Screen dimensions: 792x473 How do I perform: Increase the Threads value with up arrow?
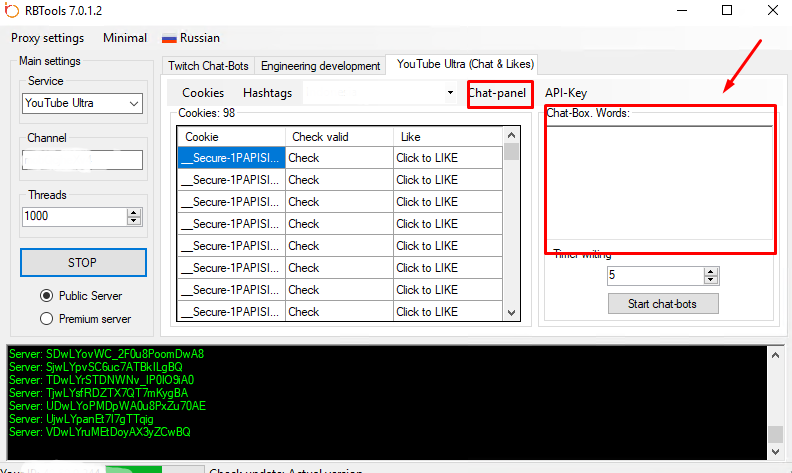[x=134, y=211]
